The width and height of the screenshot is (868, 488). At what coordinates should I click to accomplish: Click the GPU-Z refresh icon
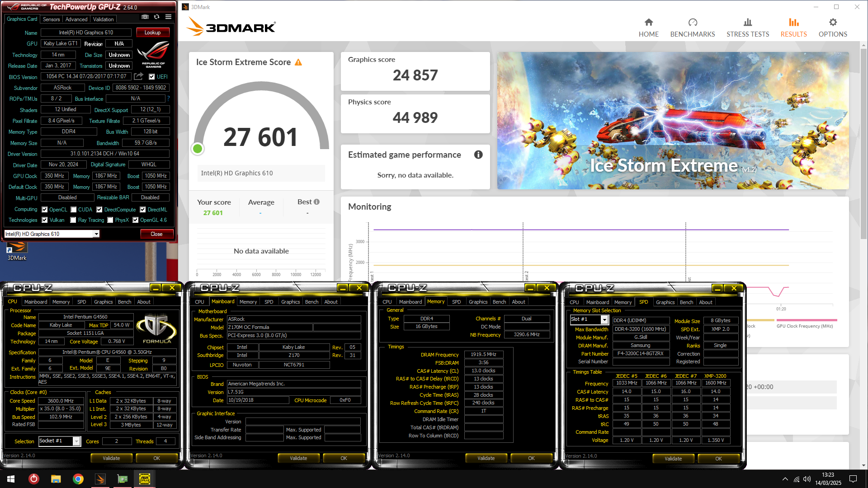(x=156, y=17)
